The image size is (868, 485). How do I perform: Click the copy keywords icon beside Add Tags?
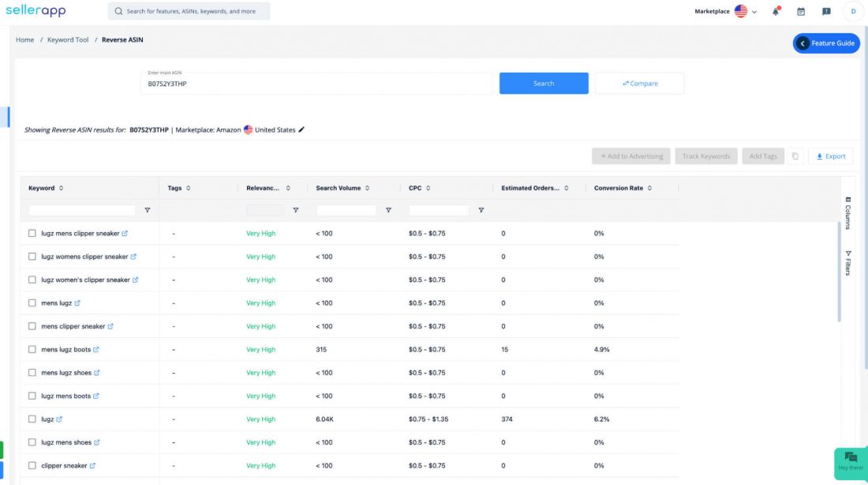pos(795,156)
